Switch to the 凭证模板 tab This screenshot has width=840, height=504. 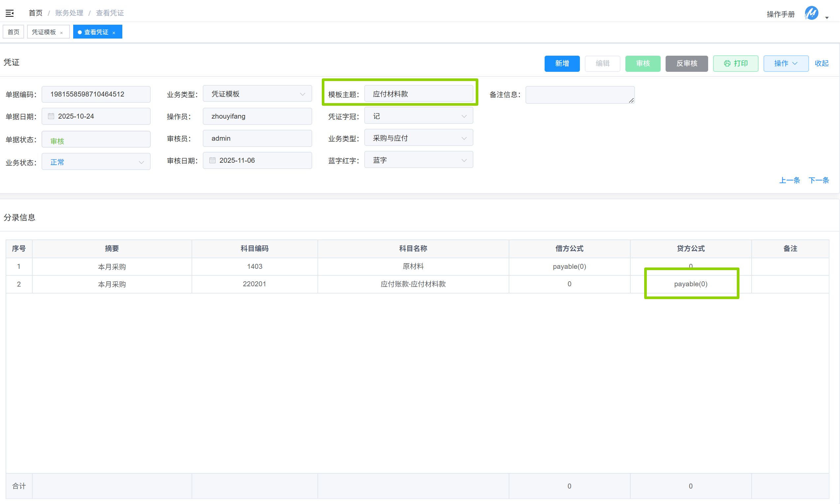(44, 32)
